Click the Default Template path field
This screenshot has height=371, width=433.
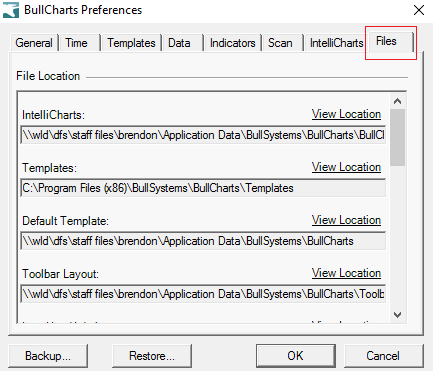tap(203, 241)
